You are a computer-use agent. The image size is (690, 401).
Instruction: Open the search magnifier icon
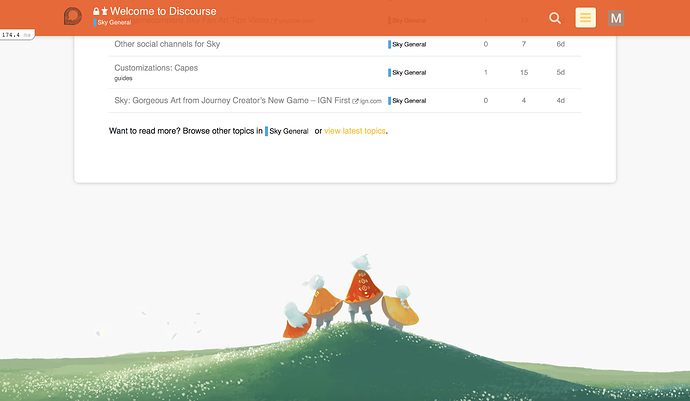click(555, 18)
